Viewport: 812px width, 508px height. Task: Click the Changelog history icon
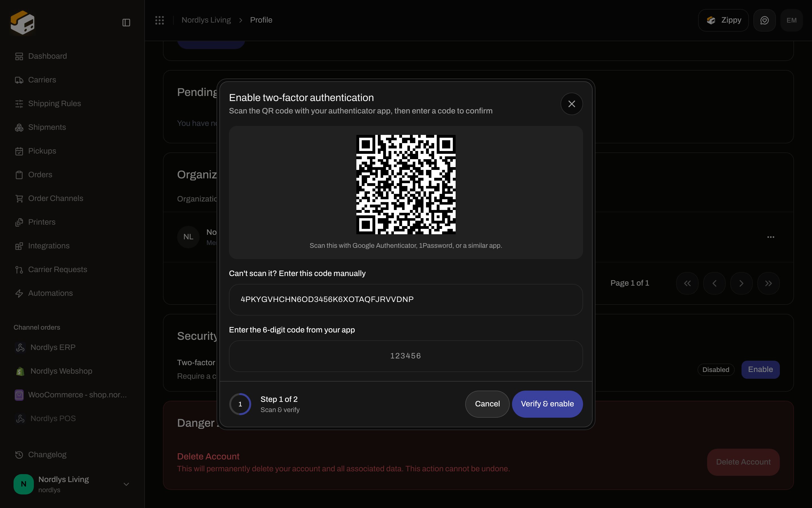19,455
